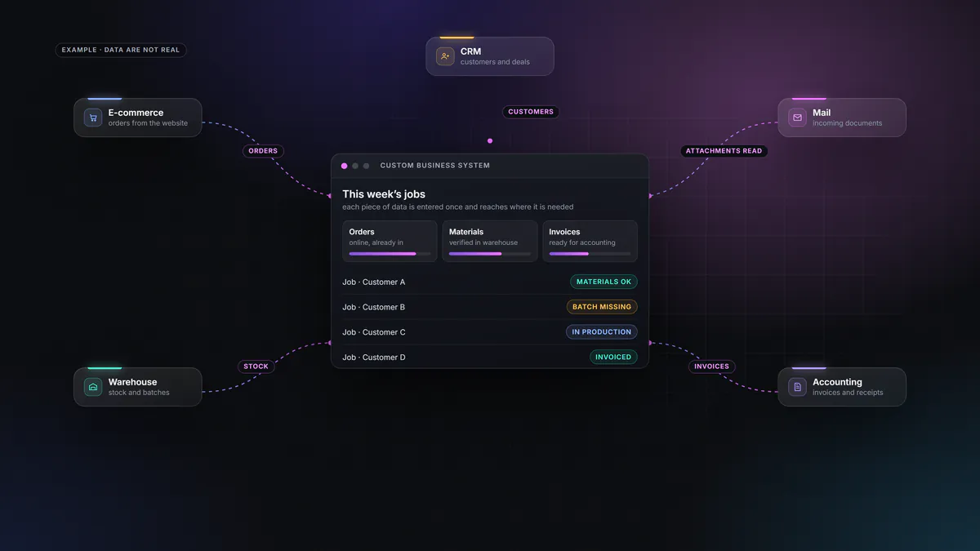
Task: Click the IN PRODUCTION status badge
Action: [602, 332]
